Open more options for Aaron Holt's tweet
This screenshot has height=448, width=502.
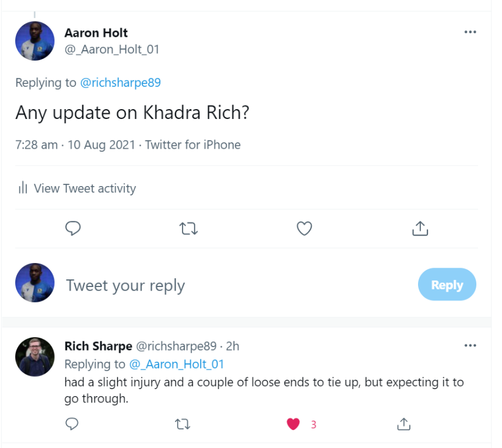tap(470, 32)
